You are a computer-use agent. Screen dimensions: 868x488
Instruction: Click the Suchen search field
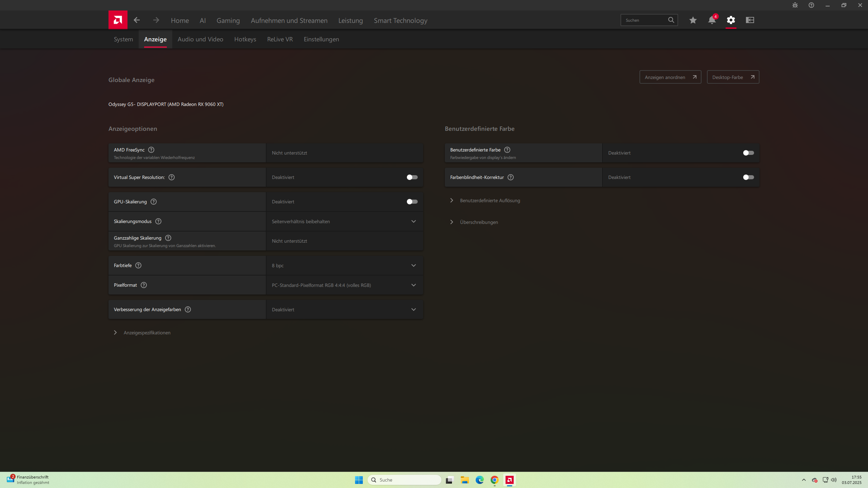644,20
